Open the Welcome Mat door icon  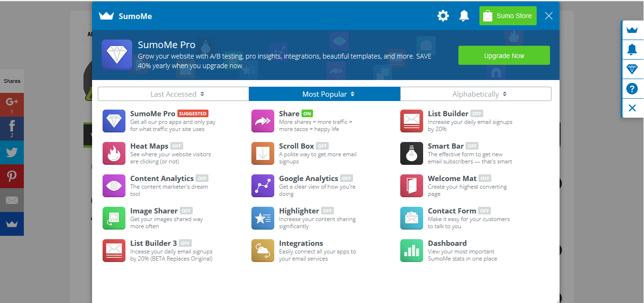412,186
